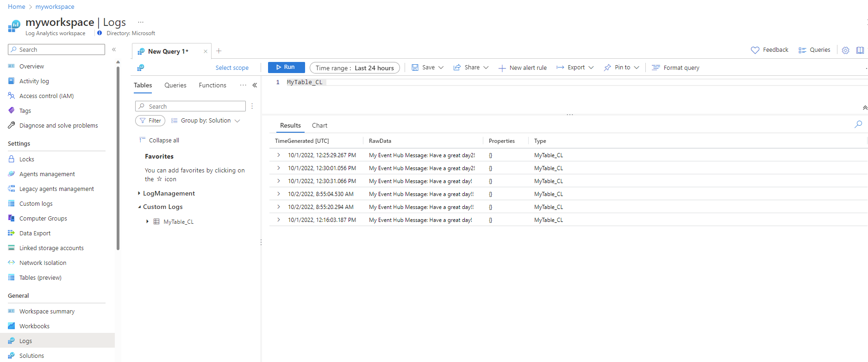
Task: Add a new query tab
Action: [x=219, y=51]
